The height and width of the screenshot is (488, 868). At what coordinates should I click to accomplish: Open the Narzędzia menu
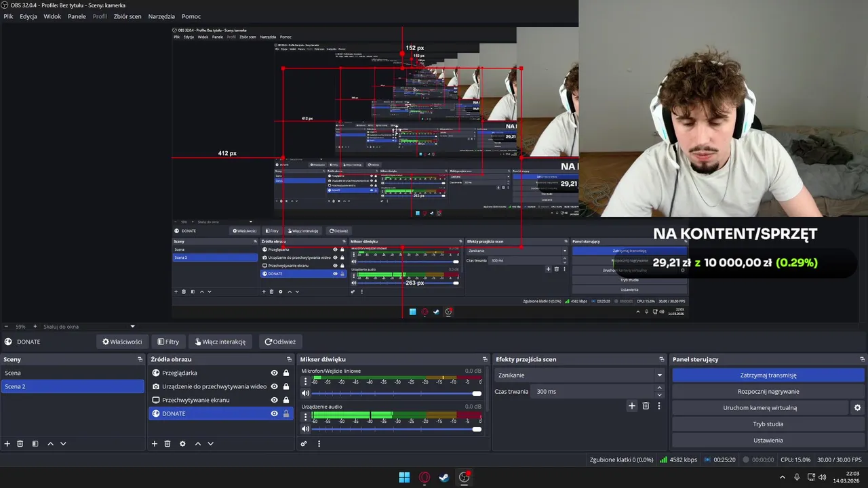(x=161, y=16)
